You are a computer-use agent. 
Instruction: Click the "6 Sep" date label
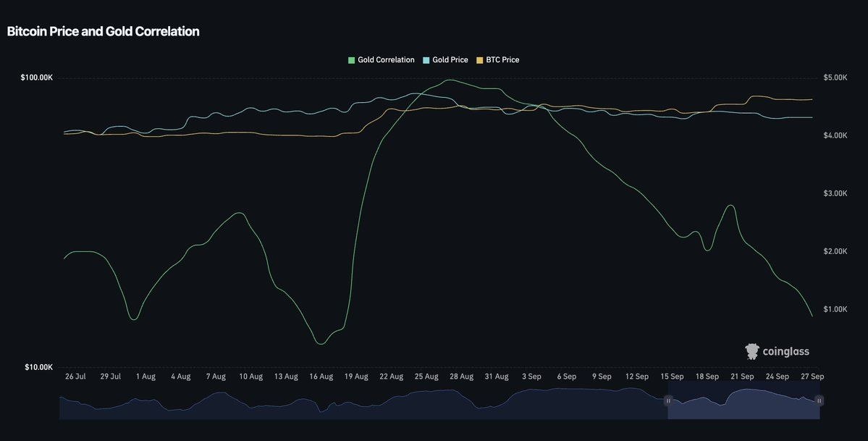[567, 377]
